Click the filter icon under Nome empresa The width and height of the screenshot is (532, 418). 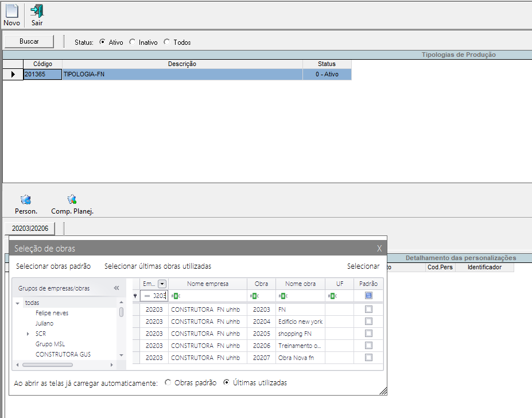pyautogui.click(x=176, y=296)
